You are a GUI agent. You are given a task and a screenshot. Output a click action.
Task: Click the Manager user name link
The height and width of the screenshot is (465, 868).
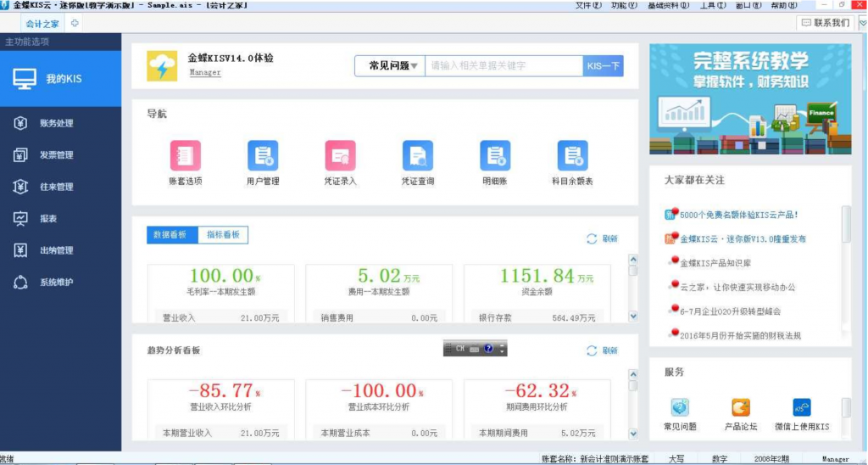(x=205, y=73)
